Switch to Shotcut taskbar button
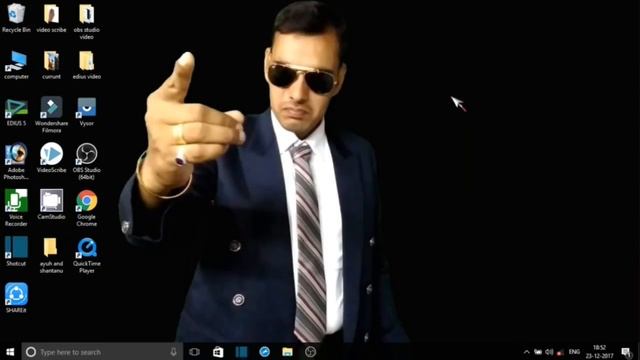This screenshot has height=360, width=640. tap(241, 352)
